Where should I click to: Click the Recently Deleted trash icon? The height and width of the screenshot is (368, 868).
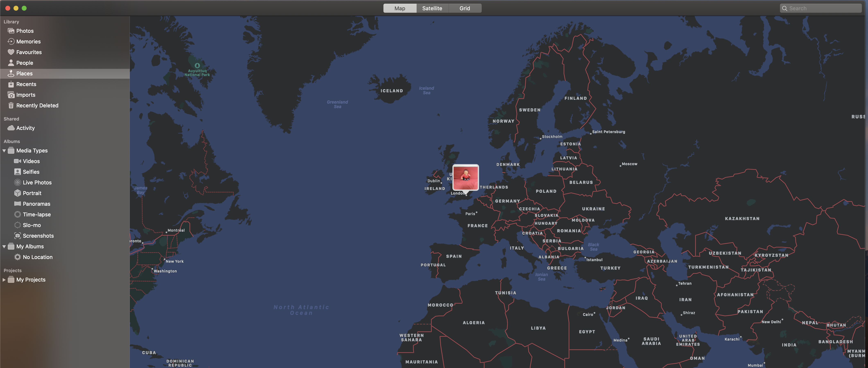click(x=11, y=106)
